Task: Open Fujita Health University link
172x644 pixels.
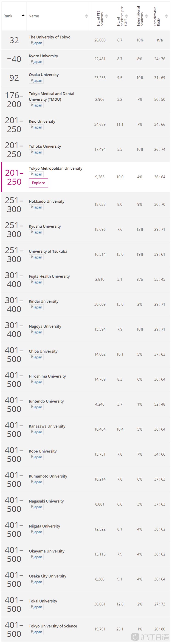Action: (49, 276)
